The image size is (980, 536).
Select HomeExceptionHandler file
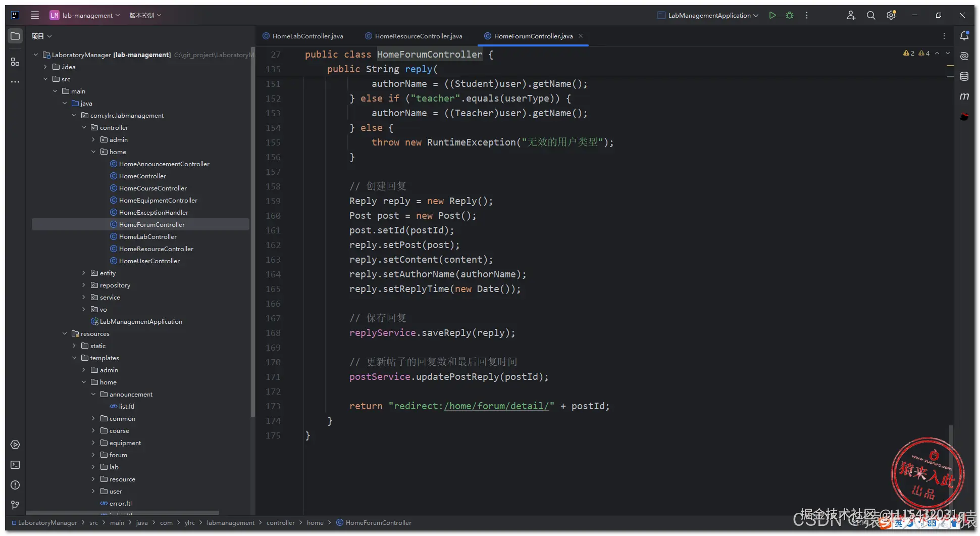[153, 212]
